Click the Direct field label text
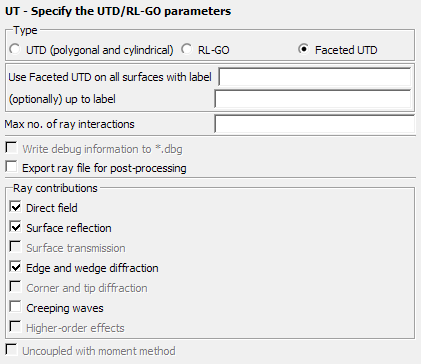 pyautogui.click(x=52, y=208)
